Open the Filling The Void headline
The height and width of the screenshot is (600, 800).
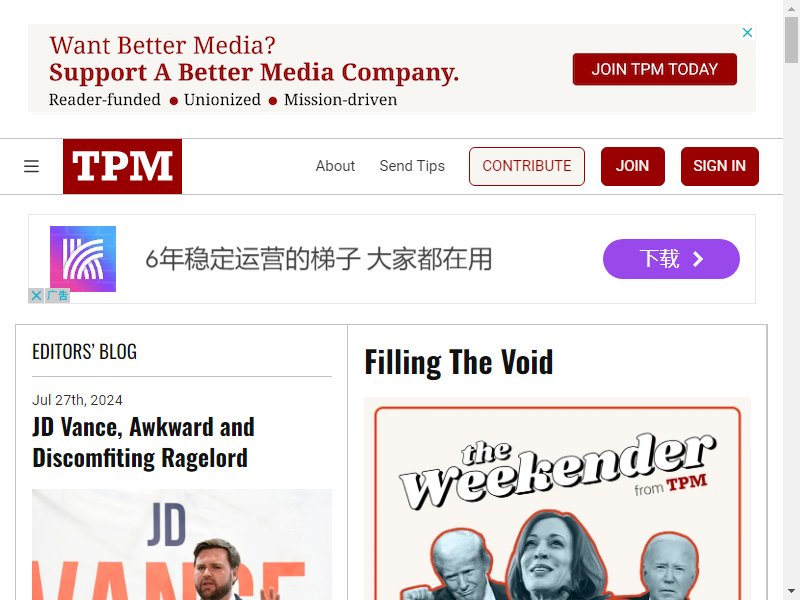[459, 362]
